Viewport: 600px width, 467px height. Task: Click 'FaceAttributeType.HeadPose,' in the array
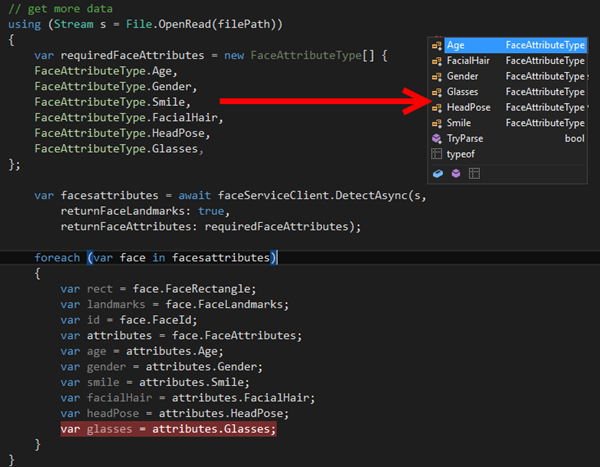point(122,133)
